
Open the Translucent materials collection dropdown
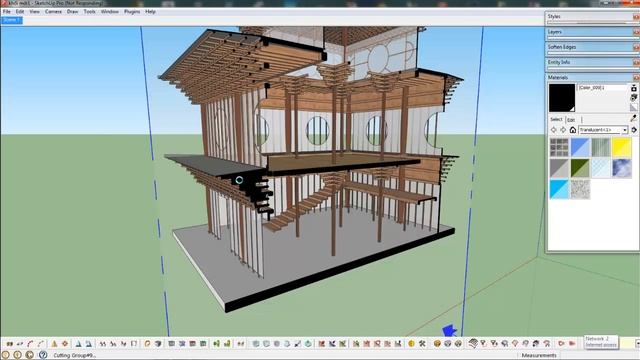pyautogui.click(x=603, y=130)
